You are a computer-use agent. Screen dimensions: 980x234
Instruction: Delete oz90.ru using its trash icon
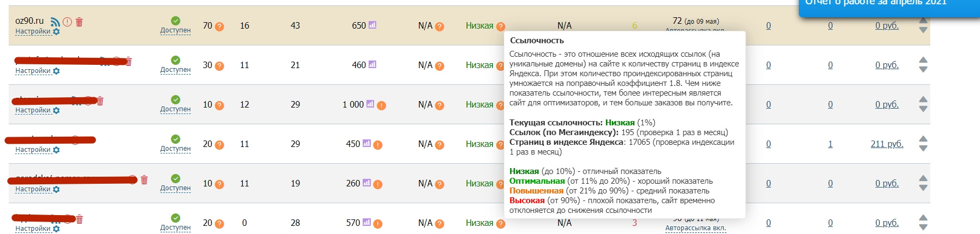pos(79,22)
